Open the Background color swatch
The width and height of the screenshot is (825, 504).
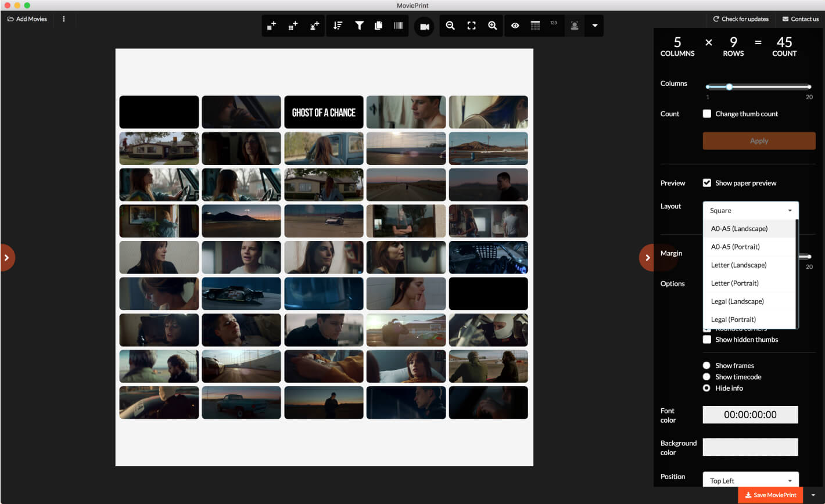(x=750, y=447)
